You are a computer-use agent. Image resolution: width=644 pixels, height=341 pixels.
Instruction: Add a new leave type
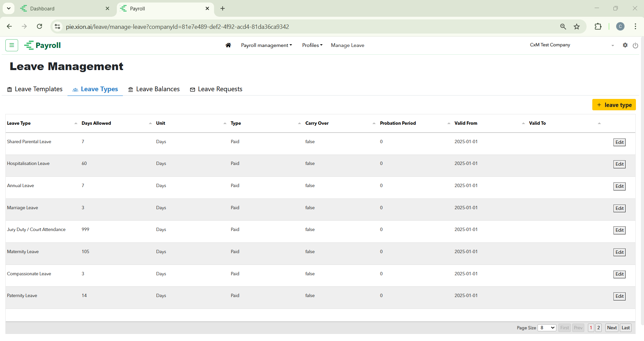(614, 105)
